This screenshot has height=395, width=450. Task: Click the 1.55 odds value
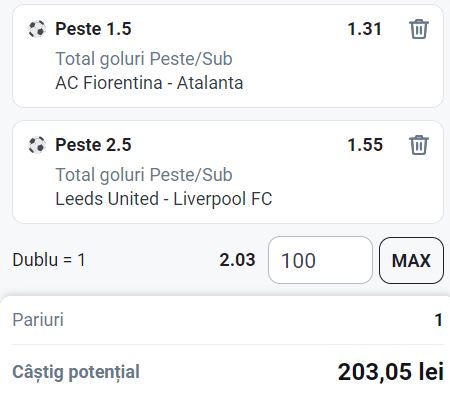pyautogui.click(x=365, y=145)
